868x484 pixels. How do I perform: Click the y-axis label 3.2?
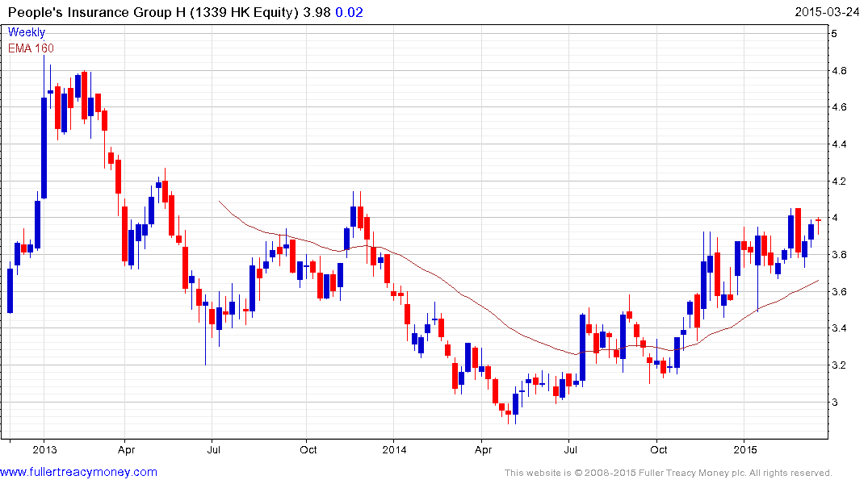tap(839, 365)
